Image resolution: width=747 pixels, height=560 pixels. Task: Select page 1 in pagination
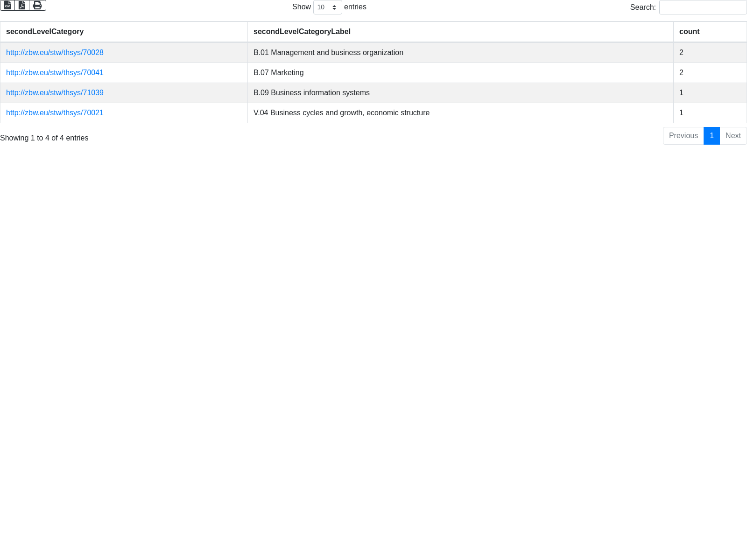click(712, 136)
